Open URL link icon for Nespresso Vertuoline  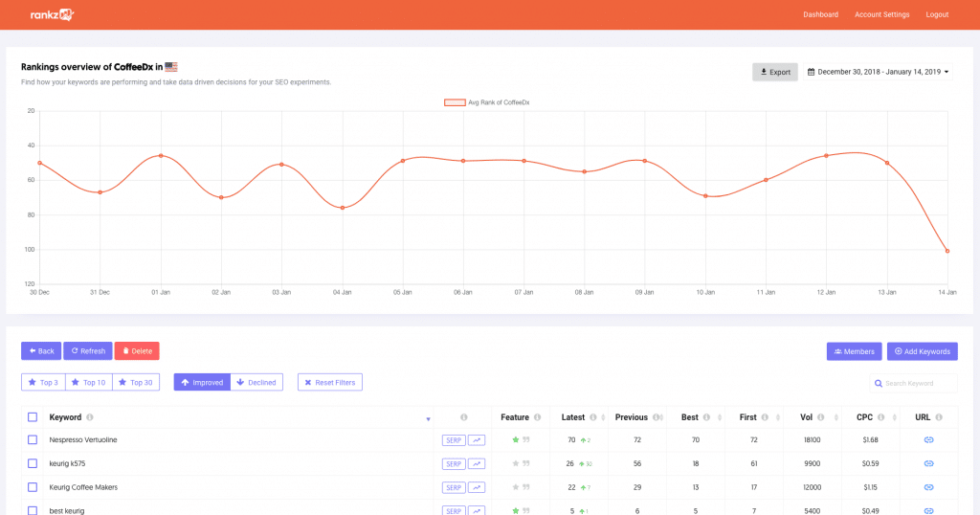928,440
